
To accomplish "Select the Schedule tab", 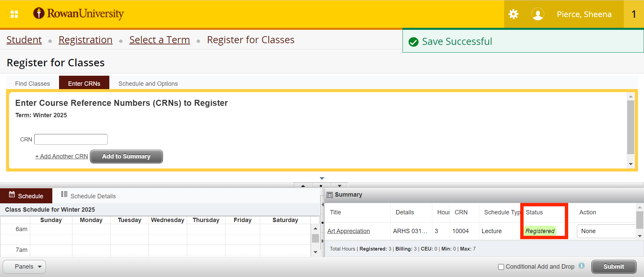I will tap(26, 196).
